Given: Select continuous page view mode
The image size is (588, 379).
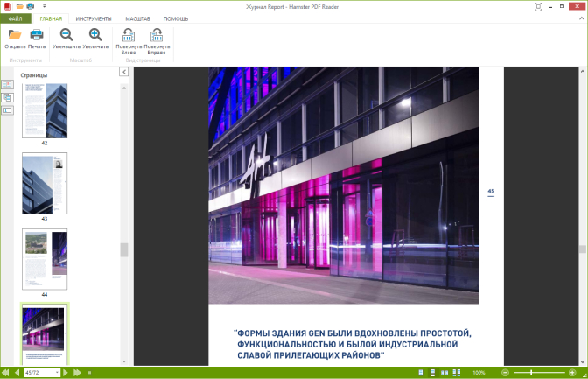Looking at the screenshot, I should point(432,373).
